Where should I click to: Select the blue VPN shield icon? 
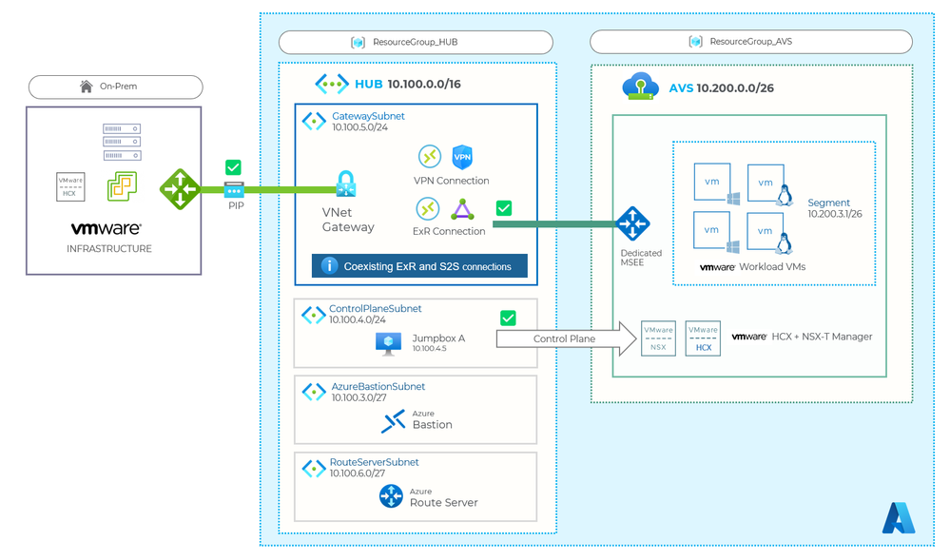pyautogui.click(x=462, y=157)
